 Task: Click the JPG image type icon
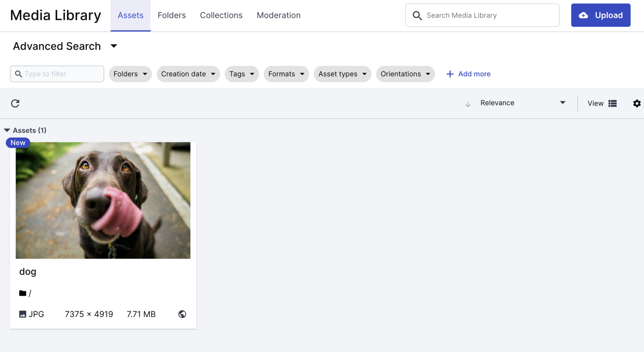pyautogui.click(x=23, y=314)
